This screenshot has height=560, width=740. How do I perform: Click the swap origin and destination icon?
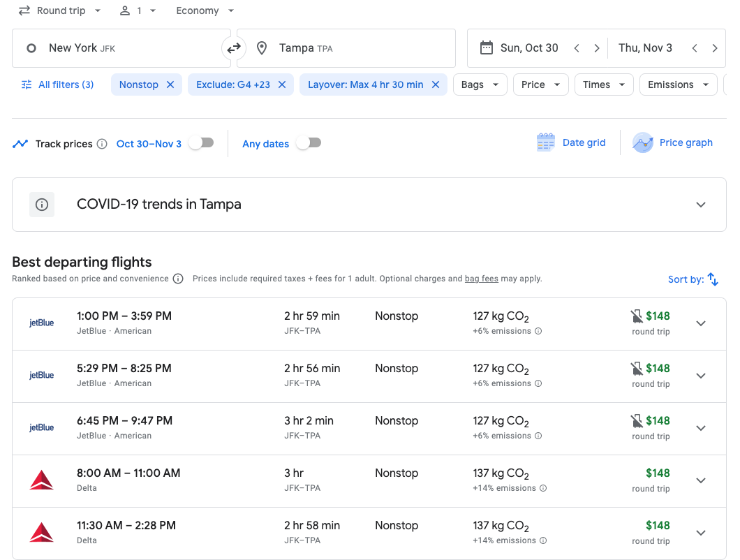pos(234,47)
